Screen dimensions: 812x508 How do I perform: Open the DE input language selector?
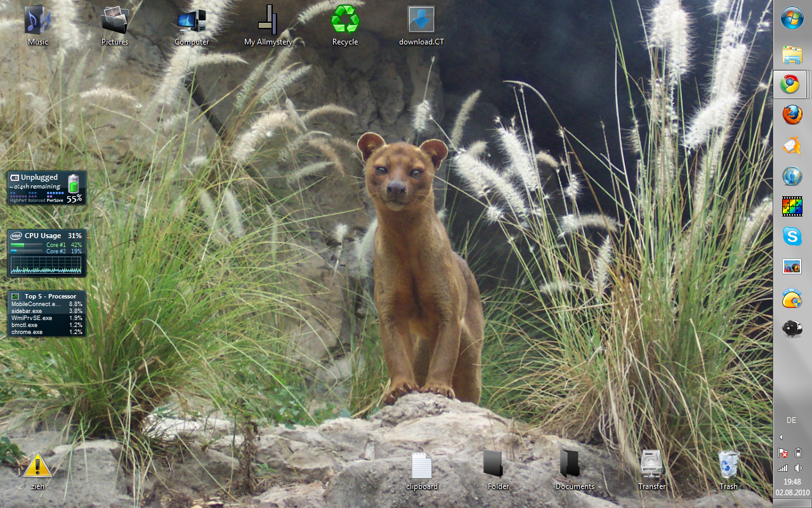[792, 420]
